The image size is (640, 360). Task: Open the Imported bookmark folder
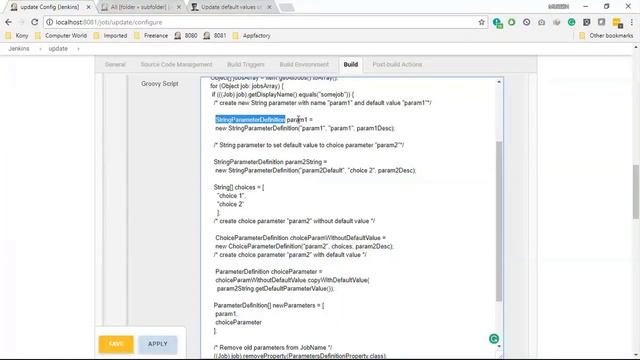coord(110,36)
